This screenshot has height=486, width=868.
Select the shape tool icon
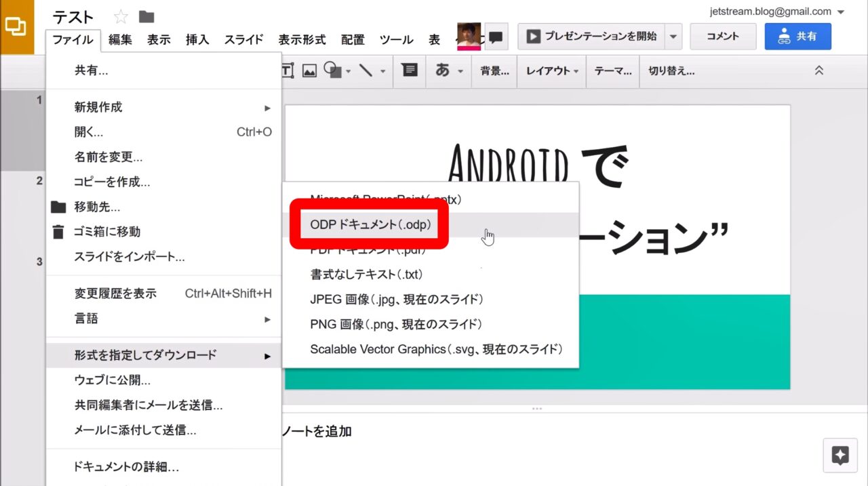[332, 70]
